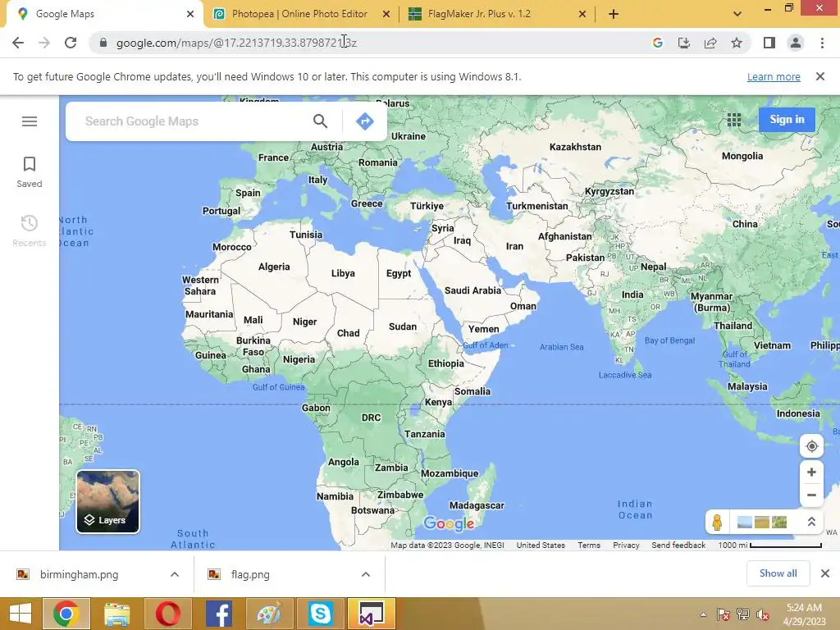840x630 pixels.
Task: View site info via padlock icon
Action: pyautogui.click(x=103, y=43)
